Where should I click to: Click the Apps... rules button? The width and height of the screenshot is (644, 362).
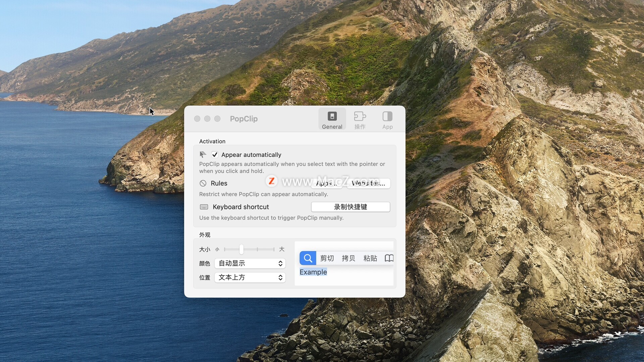[x=326, y=183]
